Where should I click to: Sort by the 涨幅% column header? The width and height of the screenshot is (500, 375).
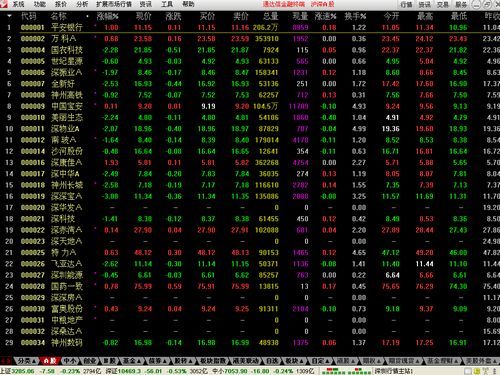coord(107,16)
